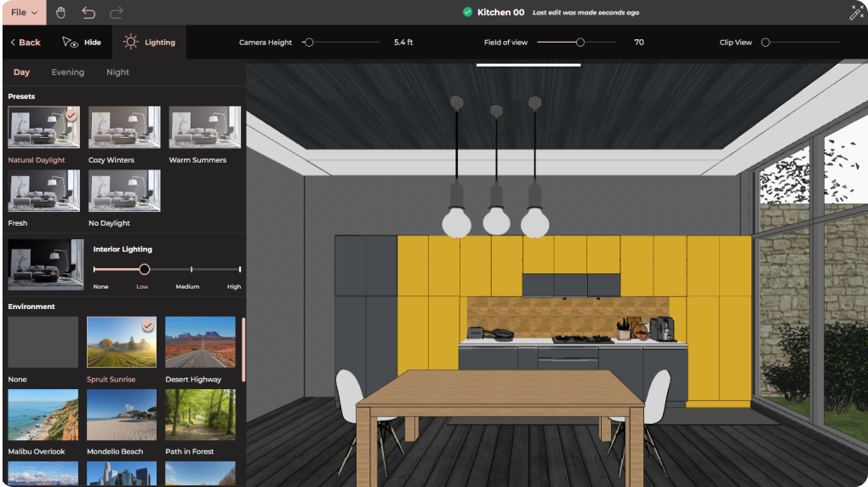Click the green saved status checkmark

[467, 12]
